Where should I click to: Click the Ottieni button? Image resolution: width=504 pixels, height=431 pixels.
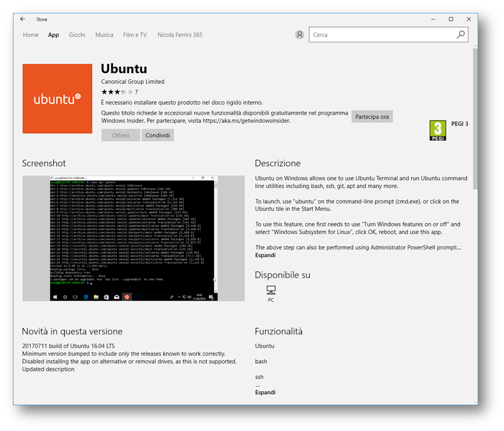tap(121, 135)
